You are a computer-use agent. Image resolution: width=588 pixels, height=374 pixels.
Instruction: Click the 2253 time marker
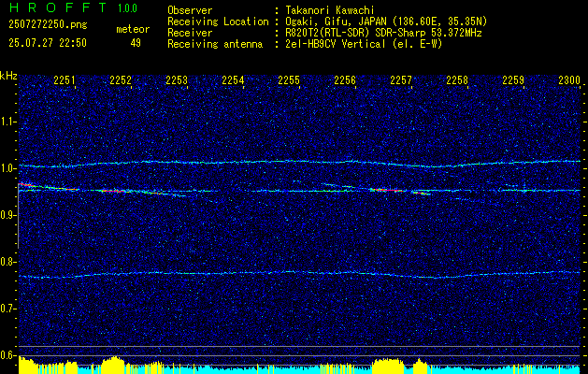pos(177,79)
